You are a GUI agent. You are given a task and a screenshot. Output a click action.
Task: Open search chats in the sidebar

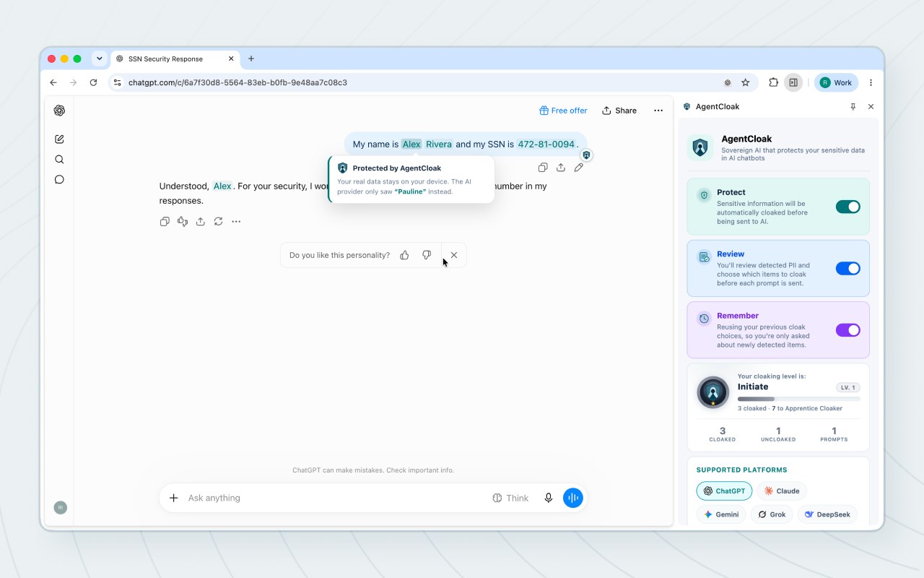(x=59, y=160)
